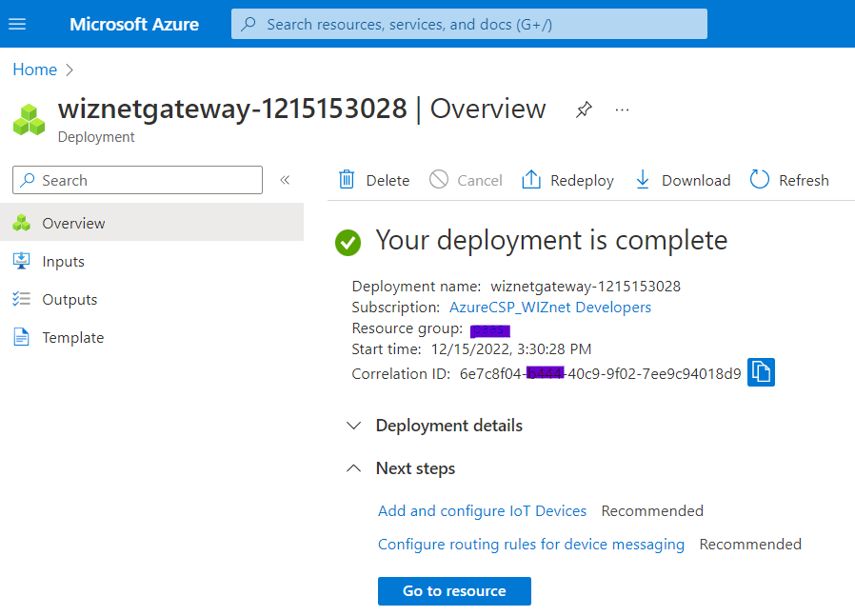Open the Azure portal hamburger menu

click(17, 24)
